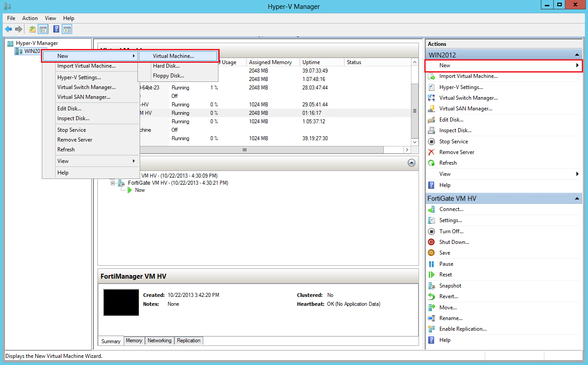Click the green Refresh icon in Actions

coord(431,163)
